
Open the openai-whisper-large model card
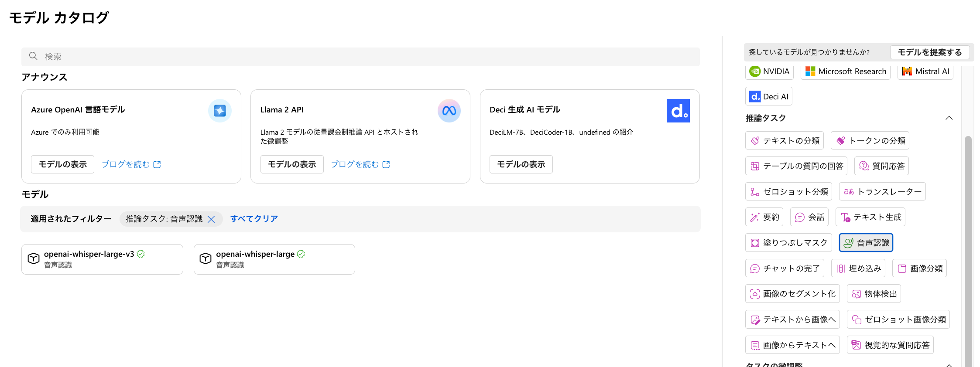(274, 259)
